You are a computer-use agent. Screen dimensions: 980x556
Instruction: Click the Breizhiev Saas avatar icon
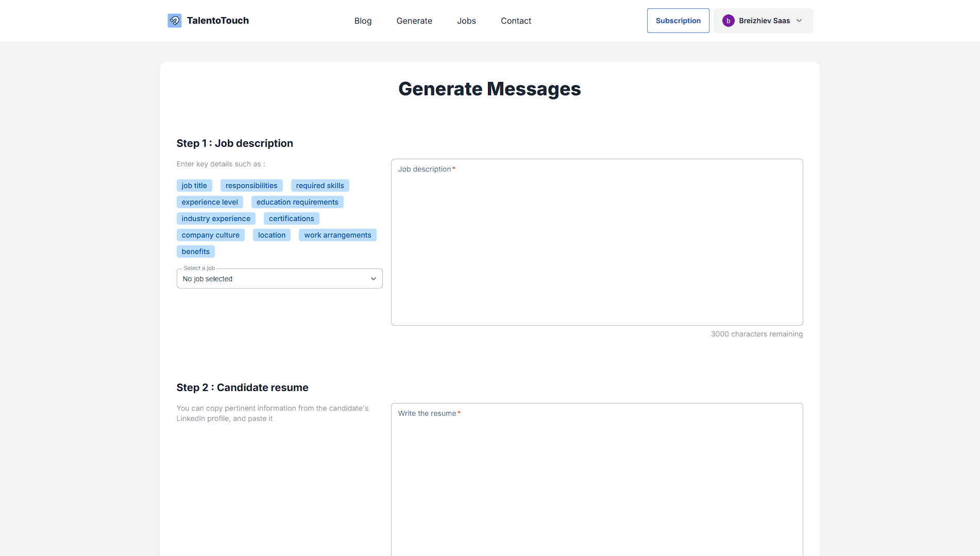click(x=729, y=21)
